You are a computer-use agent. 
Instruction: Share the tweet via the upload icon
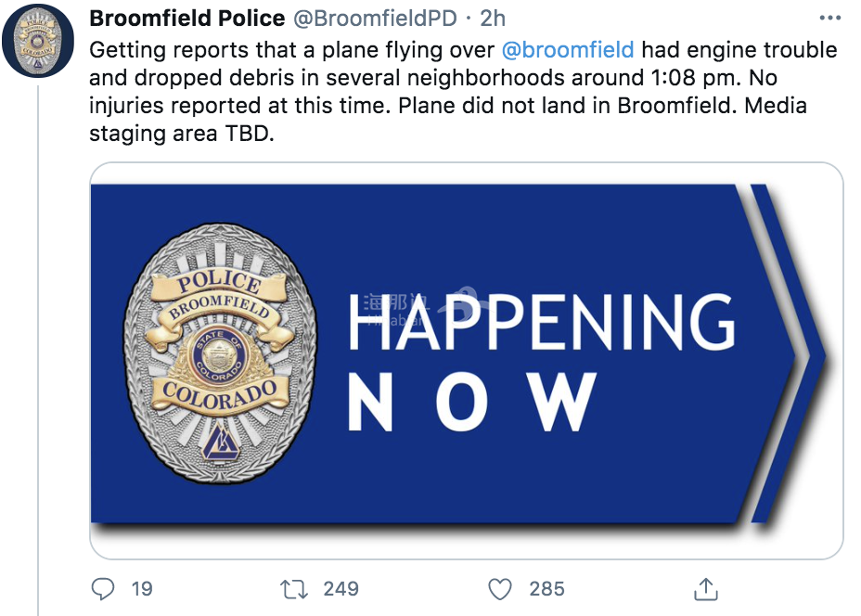point(706,589)
